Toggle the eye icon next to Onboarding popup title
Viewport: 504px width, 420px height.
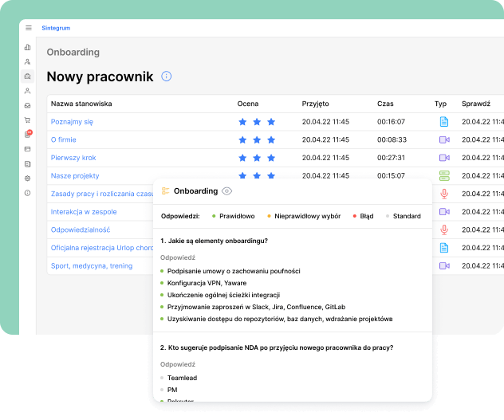tap(227, 191)
